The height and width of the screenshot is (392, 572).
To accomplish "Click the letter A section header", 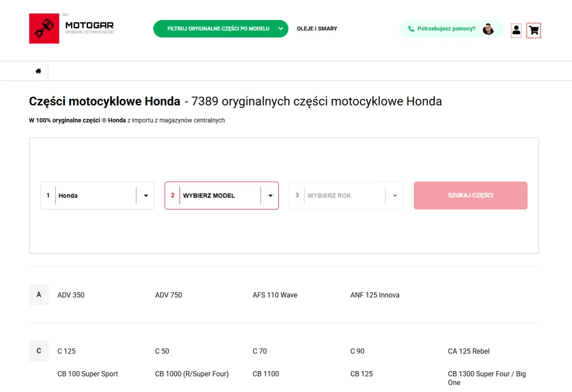I will 38,295.
